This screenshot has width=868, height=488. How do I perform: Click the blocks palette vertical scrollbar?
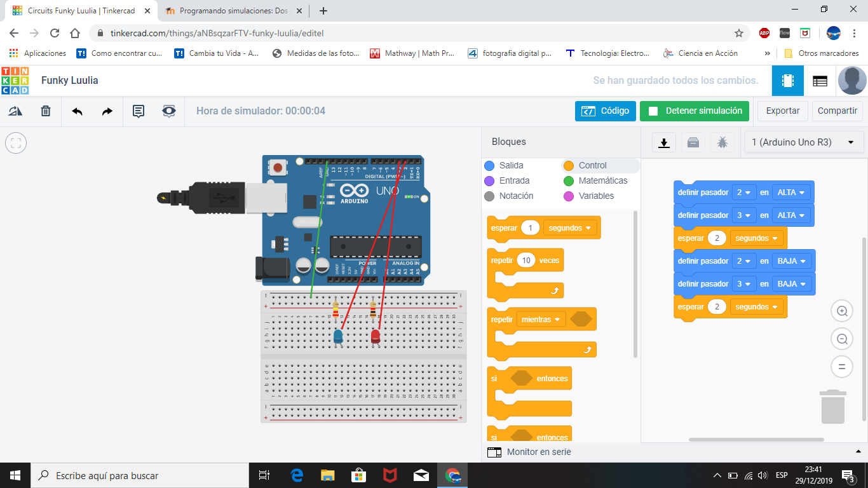tap(635, 283)
